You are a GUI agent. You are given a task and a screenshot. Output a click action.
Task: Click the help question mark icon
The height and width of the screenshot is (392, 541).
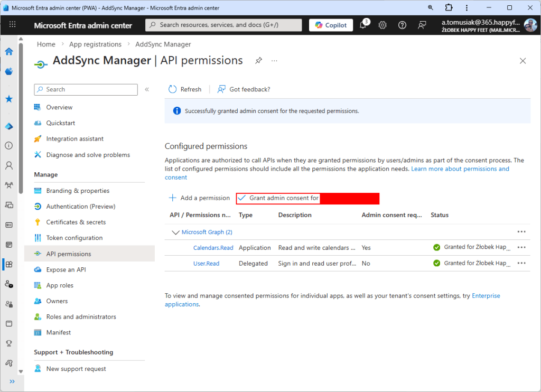click(x=402, y=25)
